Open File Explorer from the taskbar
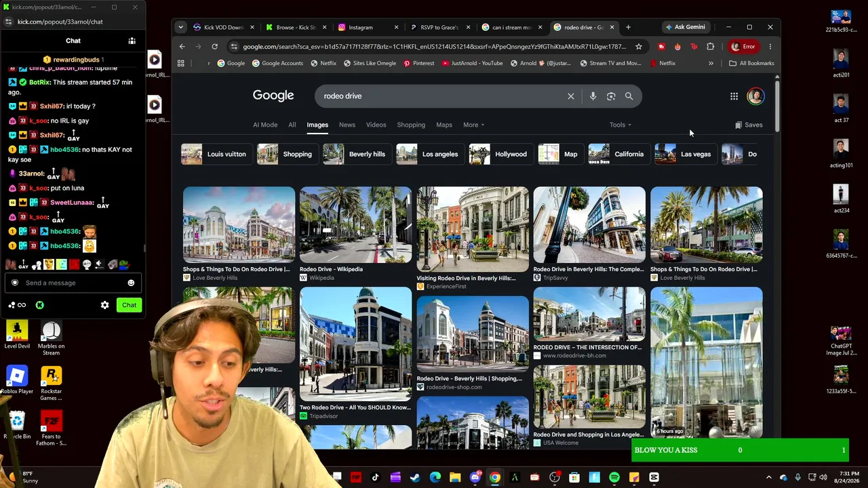Image resolution: width=868 pixels, height=488 pixels. click(x=455, y=477)
